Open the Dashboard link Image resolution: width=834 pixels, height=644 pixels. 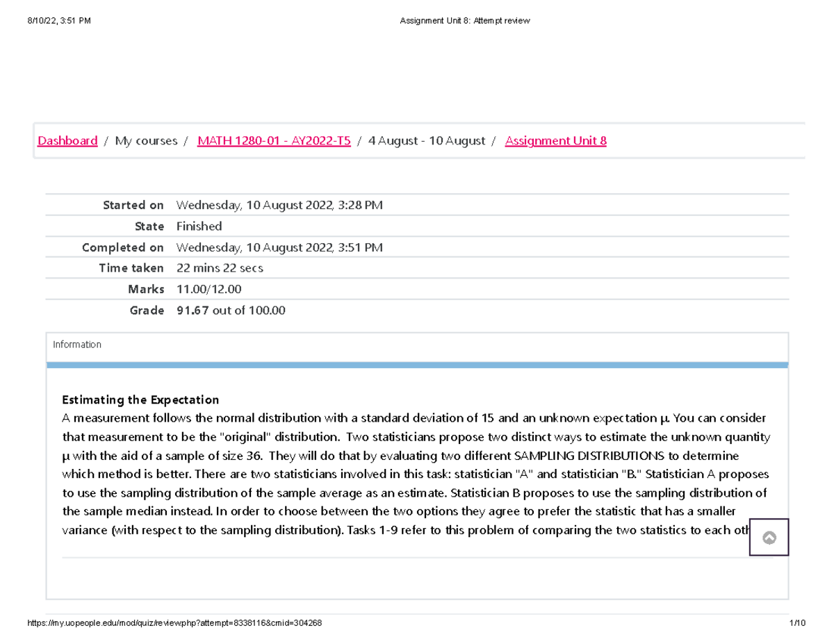coord(67,140)
